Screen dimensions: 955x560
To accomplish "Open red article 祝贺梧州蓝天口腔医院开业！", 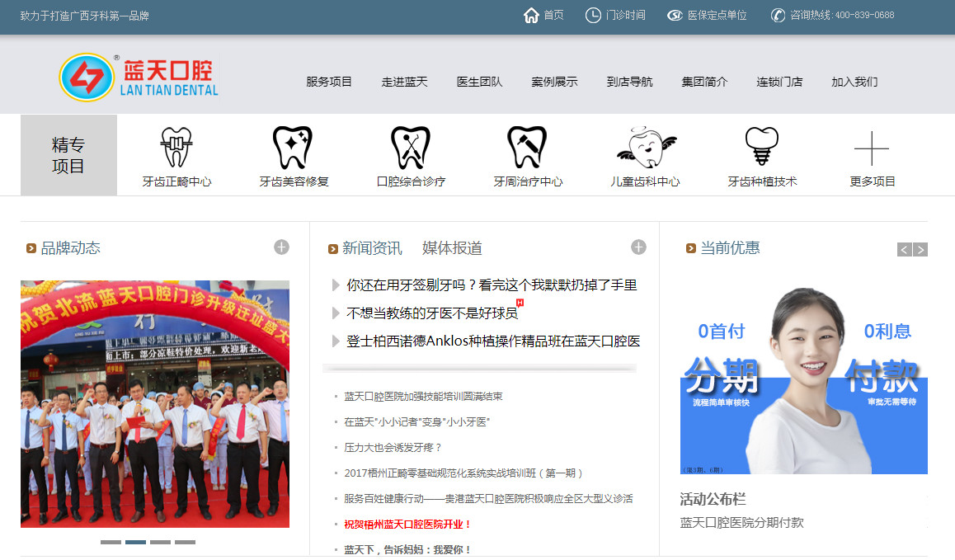I will 407,525.
